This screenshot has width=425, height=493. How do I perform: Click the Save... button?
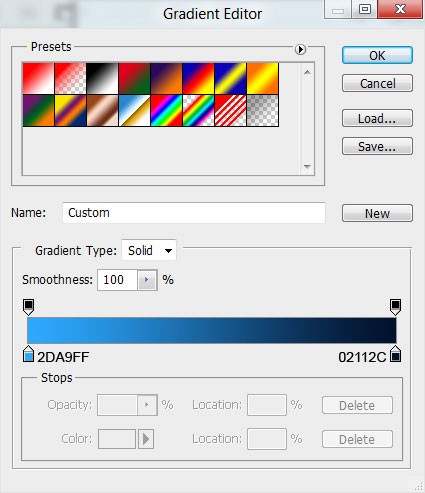[x=377, y=146]
